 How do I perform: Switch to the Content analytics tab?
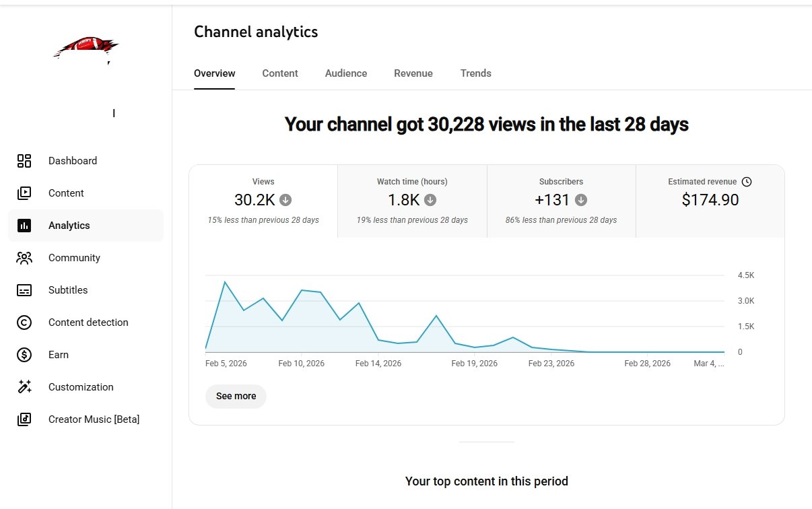coord(280,73)
